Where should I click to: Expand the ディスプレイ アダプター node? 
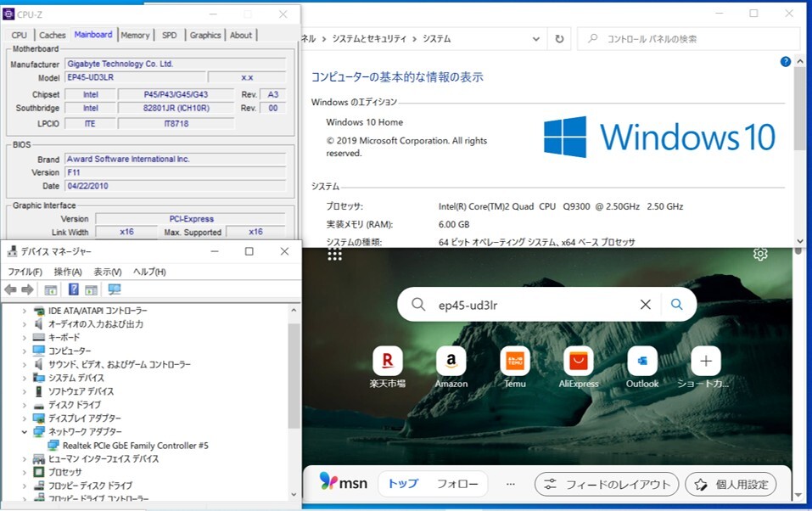point(25,418)
